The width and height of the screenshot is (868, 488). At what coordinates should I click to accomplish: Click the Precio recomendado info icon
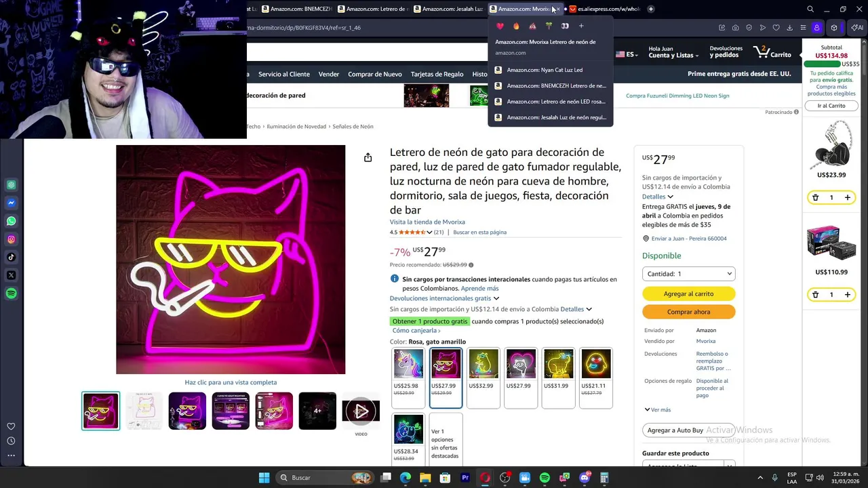click(471, 265)
